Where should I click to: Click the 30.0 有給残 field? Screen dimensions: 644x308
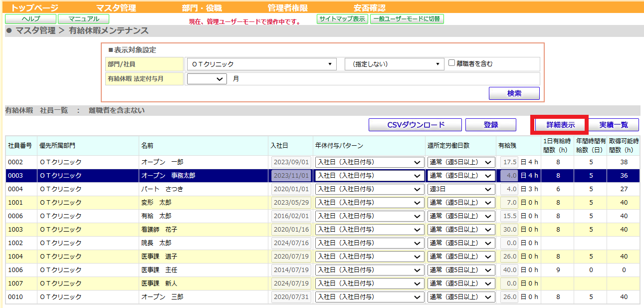509,230
